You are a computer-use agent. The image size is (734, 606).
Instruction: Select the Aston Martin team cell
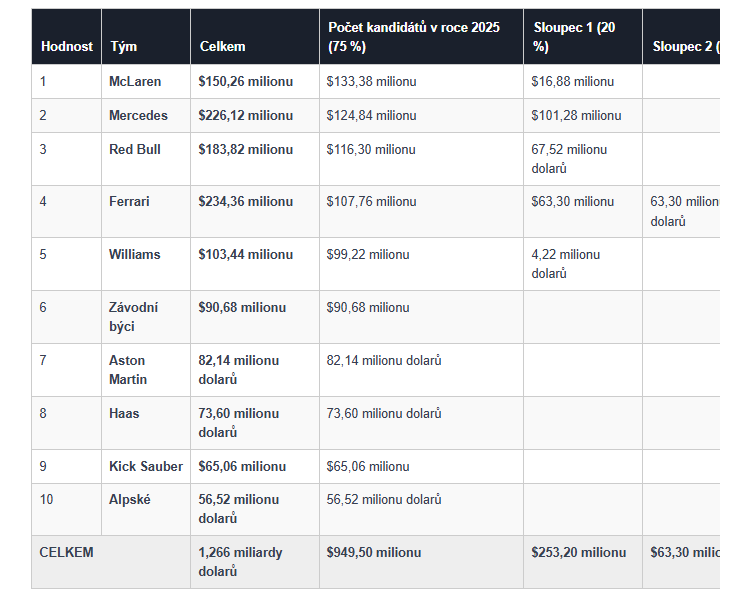(127, 370)
